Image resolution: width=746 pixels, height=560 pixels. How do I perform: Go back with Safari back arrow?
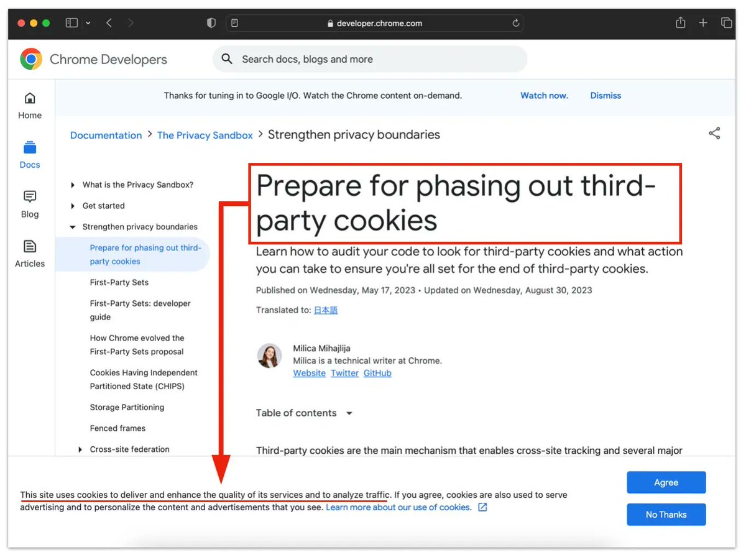[109, 23]
